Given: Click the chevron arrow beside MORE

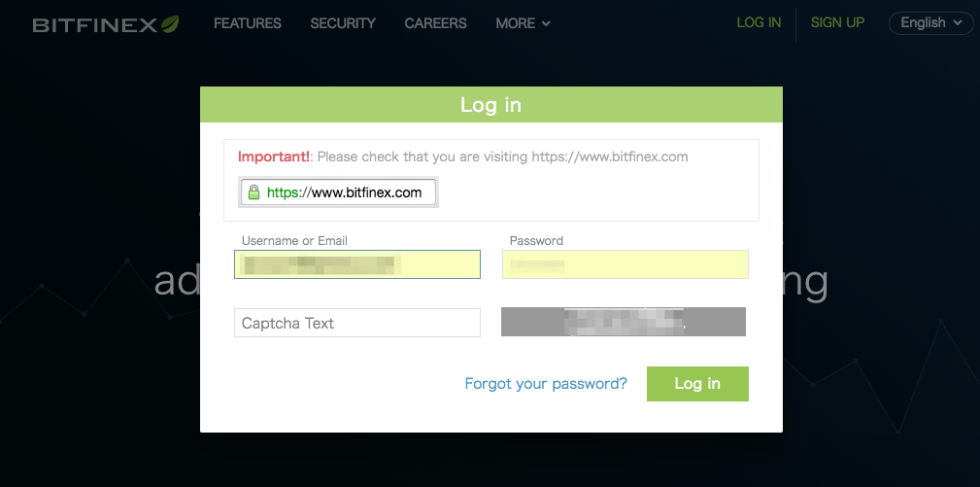Looking at the screenshot, I should [x=546, y=24].
